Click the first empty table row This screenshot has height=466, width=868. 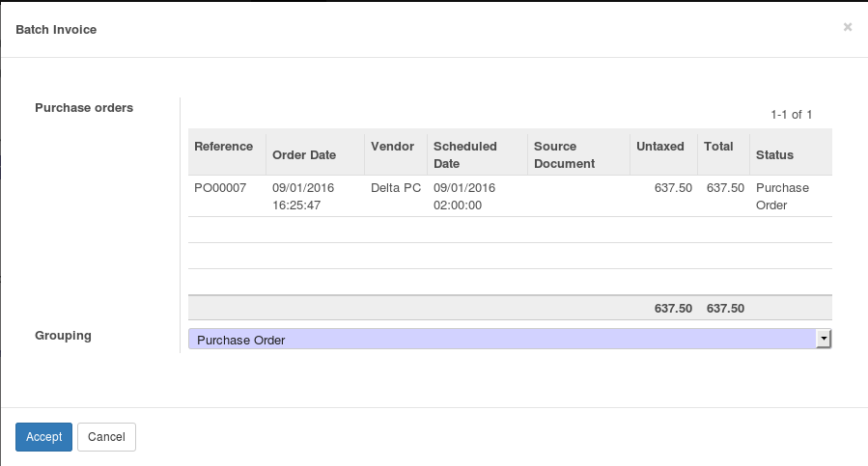[510, 230]
